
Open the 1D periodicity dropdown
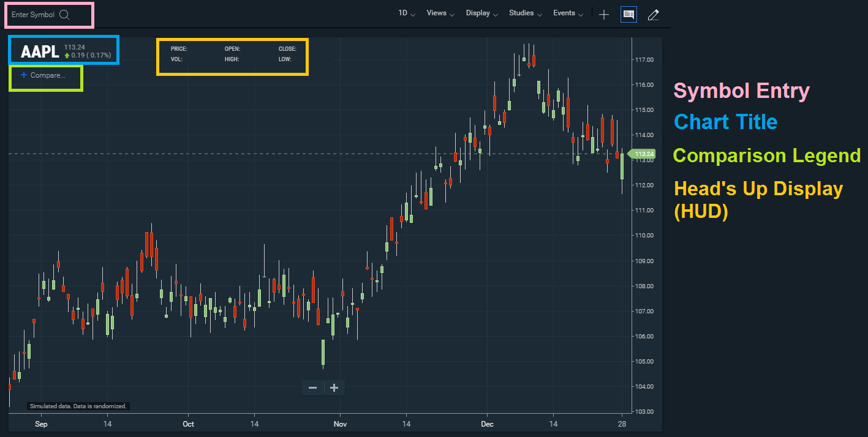click(407, 13)
